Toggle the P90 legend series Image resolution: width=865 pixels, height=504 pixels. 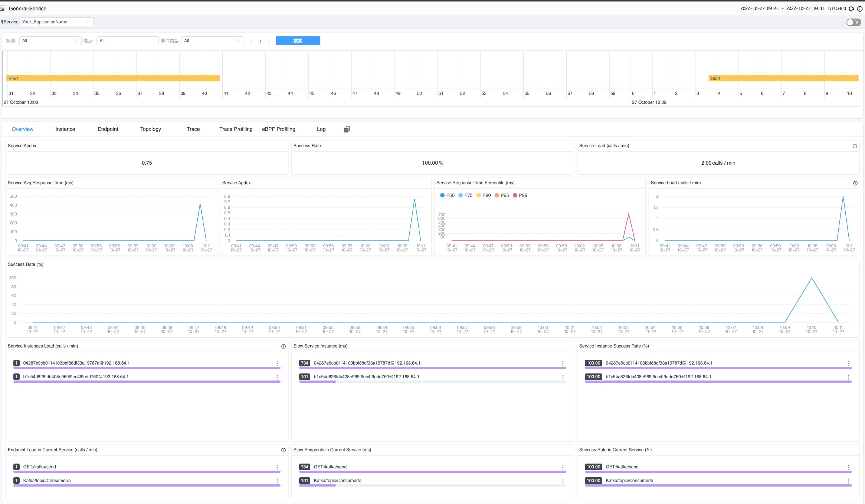pos(484,195)
